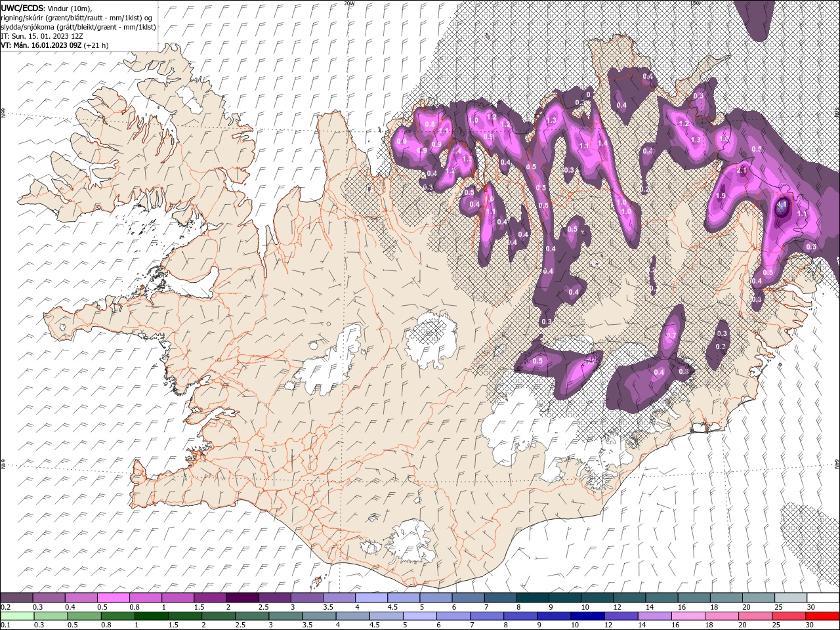Image resolution: width=840 pixels, height=630 pixels.
Task: Click the 20W longitude label at top
Action: tap(349, 3)
